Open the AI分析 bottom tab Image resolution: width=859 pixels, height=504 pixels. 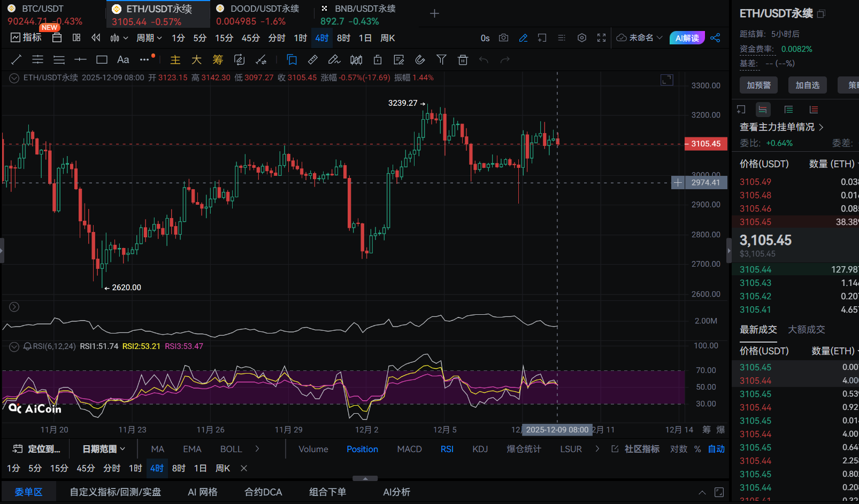point(396,492)
